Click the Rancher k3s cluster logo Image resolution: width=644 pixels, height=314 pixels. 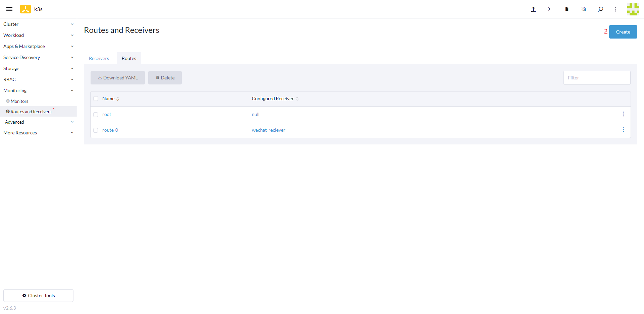[25, 9]
